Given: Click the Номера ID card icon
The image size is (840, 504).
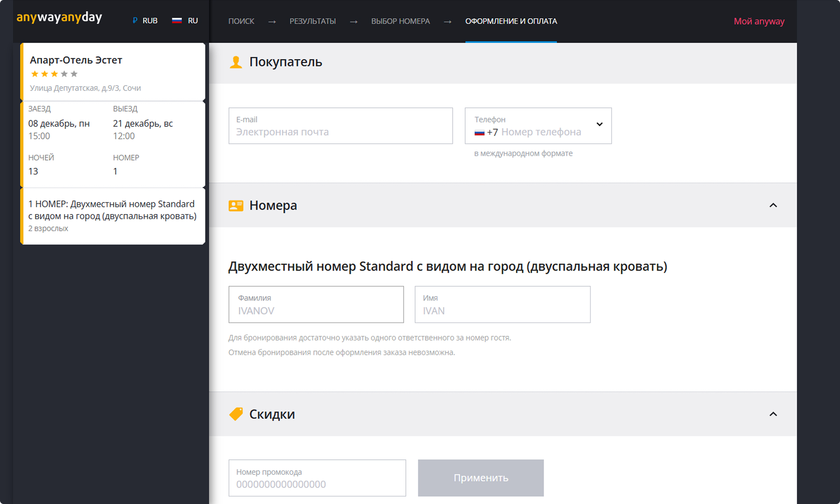Looking at the screenshot, I should (236, 206).
